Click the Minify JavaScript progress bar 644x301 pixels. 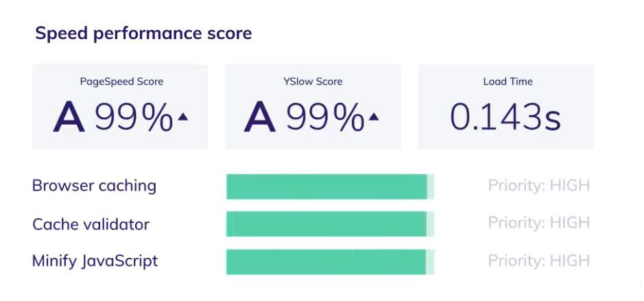(x=330, y=262)
